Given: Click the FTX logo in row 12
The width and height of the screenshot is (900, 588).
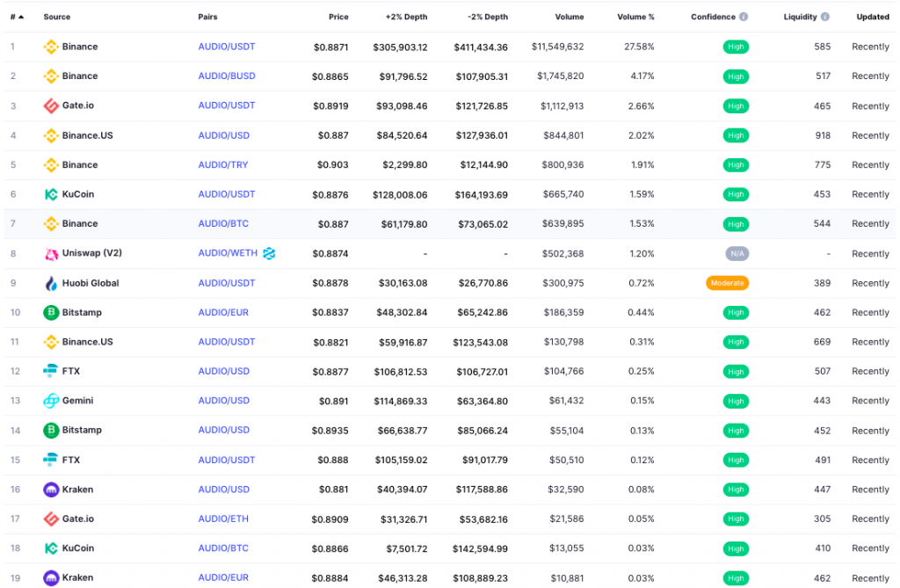Looking at the screenshot, I should 51,371.
